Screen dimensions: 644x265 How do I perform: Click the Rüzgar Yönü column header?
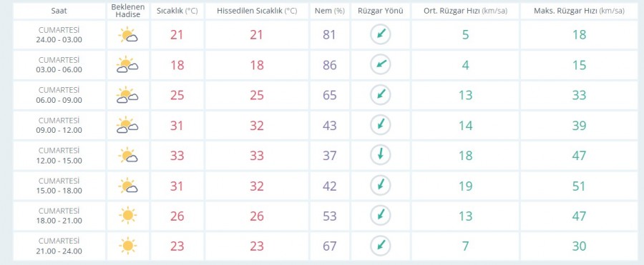[381, 11]
